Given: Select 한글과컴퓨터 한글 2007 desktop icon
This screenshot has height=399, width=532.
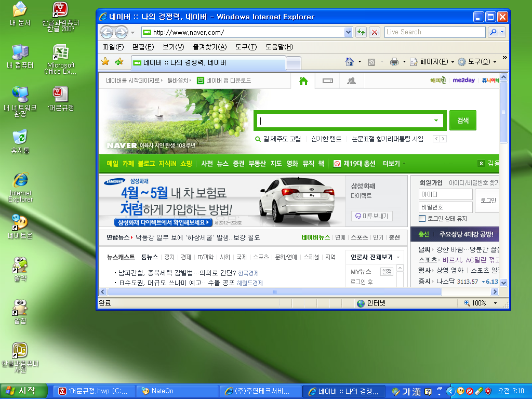Looking at the screenshot, I should 60,17.
